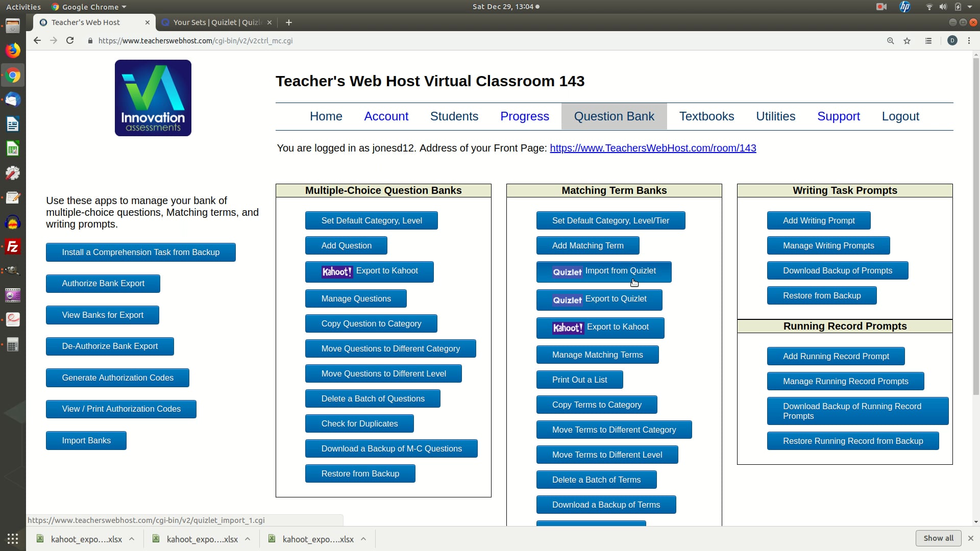
Task: Open LibreOffice Calc from the dock
Action: coord(13,148)
